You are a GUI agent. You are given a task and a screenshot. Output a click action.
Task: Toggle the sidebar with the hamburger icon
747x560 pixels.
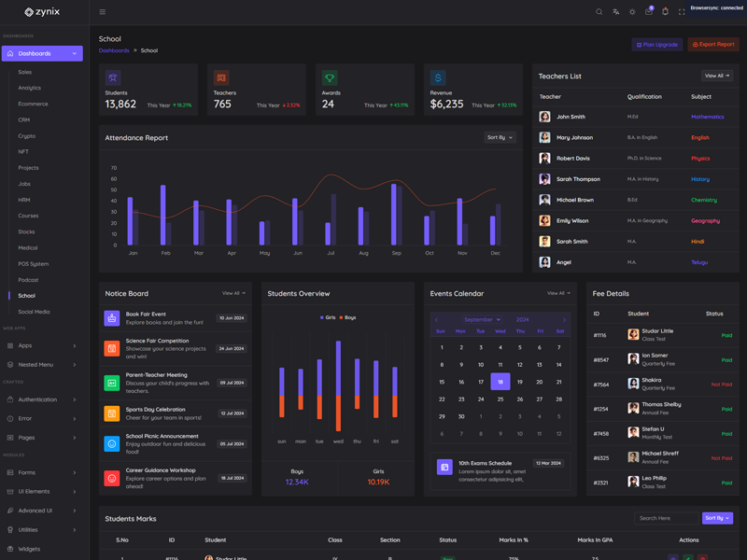(x=103, y=12)
